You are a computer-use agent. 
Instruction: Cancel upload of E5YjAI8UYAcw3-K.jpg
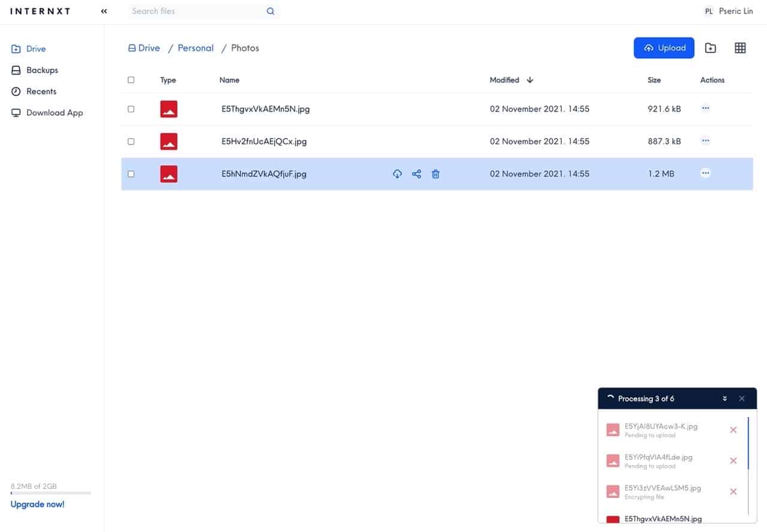[733, 430]
